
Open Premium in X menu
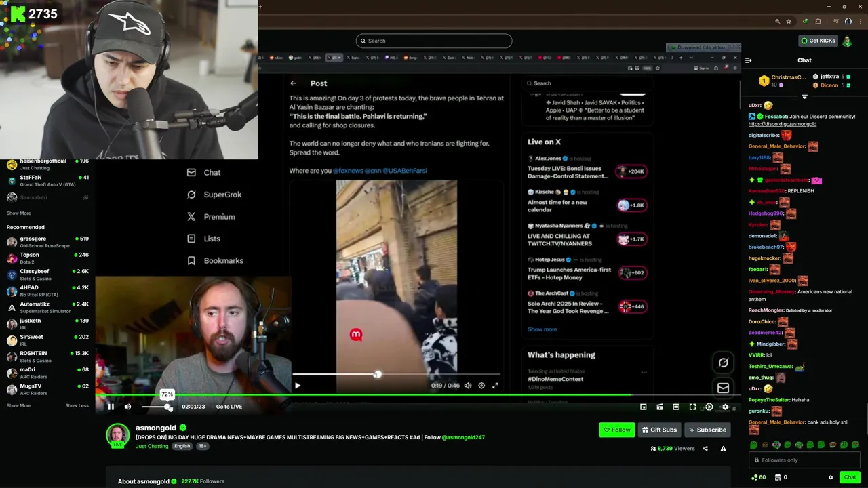[211, 217]
